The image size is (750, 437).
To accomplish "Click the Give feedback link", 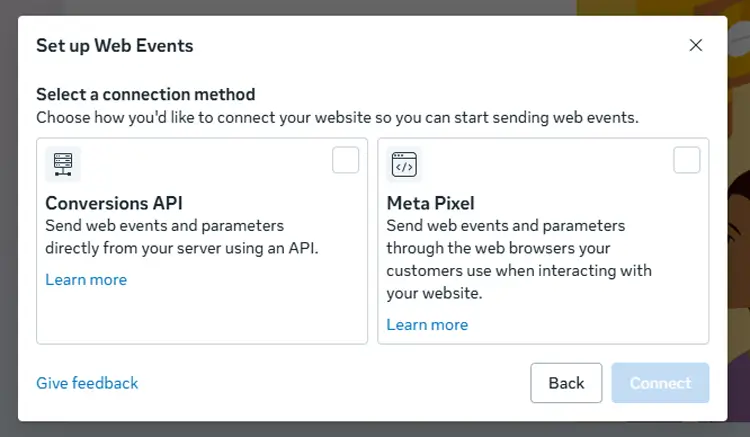I will coord(87,383).
